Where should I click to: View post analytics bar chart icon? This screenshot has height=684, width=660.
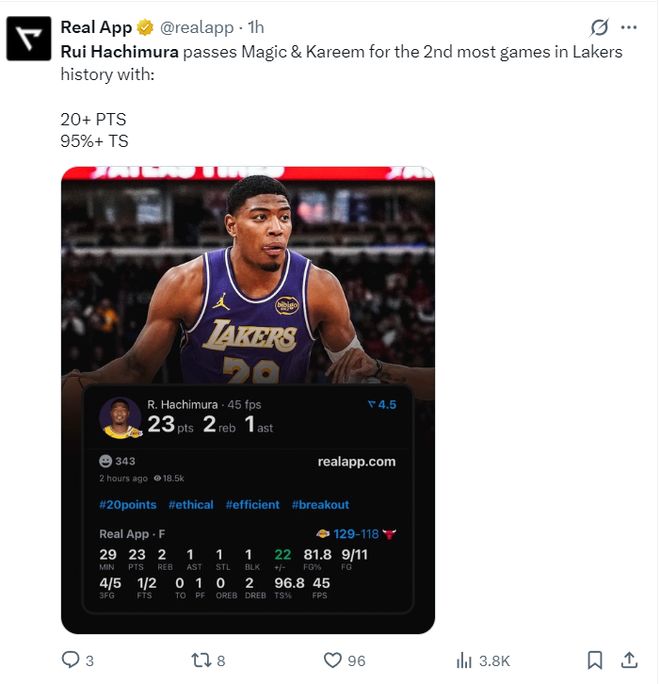coord(464,660)
